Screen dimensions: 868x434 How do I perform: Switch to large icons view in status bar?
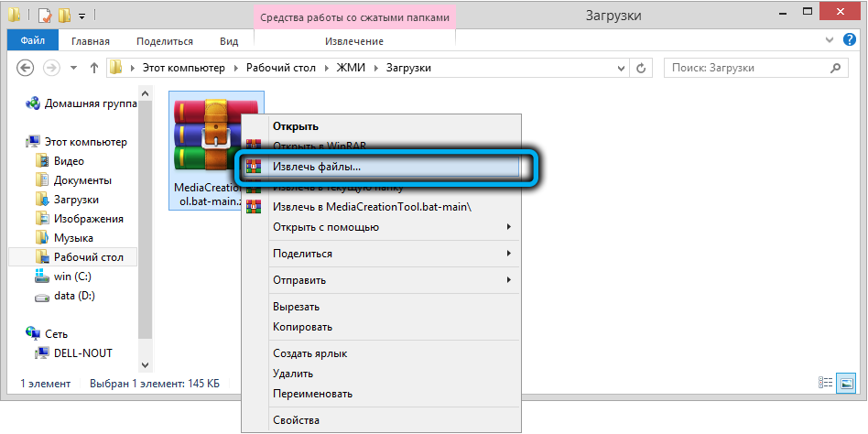point(848,384)
